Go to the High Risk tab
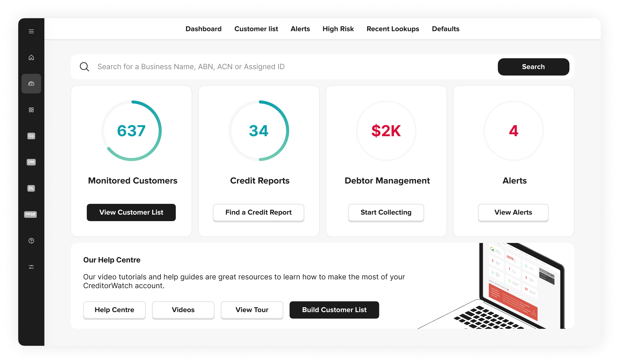This screenshot has height=364, width=619. pos(338,29)
